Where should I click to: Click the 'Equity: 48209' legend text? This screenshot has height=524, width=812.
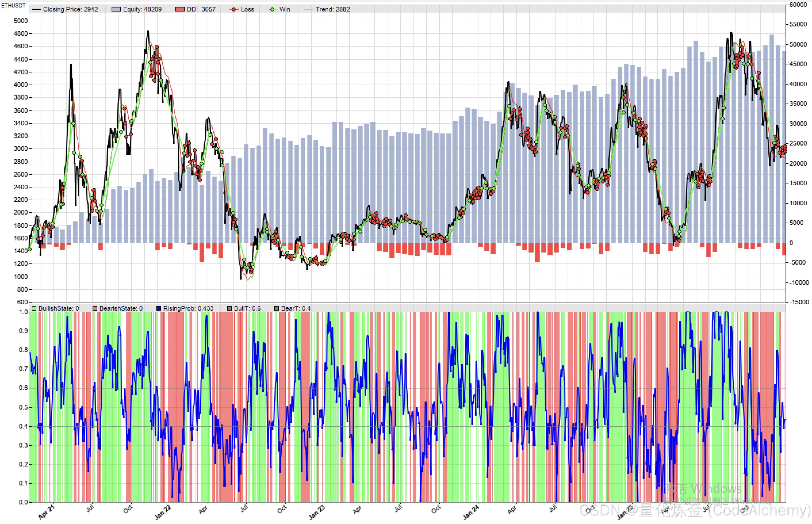pyautogui.click(x=142, y=9)
